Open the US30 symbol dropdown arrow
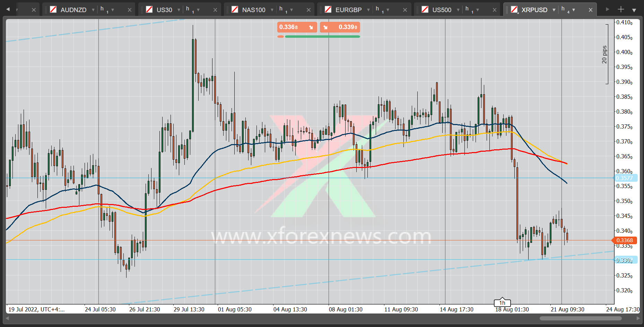This screenshot has height=327, width=644. (x=179, y=10)
